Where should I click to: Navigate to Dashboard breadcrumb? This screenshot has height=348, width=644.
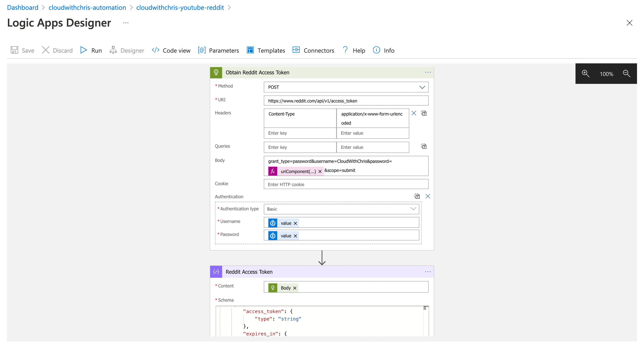[23, 7]
